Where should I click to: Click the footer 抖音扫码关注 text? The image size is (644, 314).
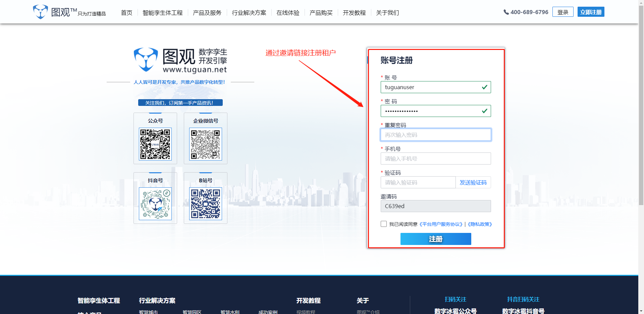click(x=523, y=299)
